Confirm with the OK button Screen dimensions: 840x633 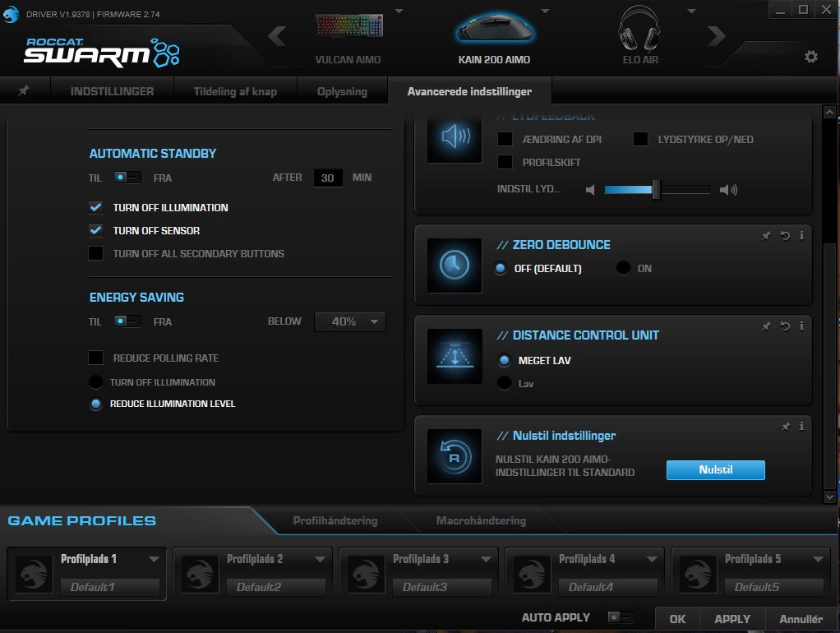pyautogui.click(x=678, y=619)
